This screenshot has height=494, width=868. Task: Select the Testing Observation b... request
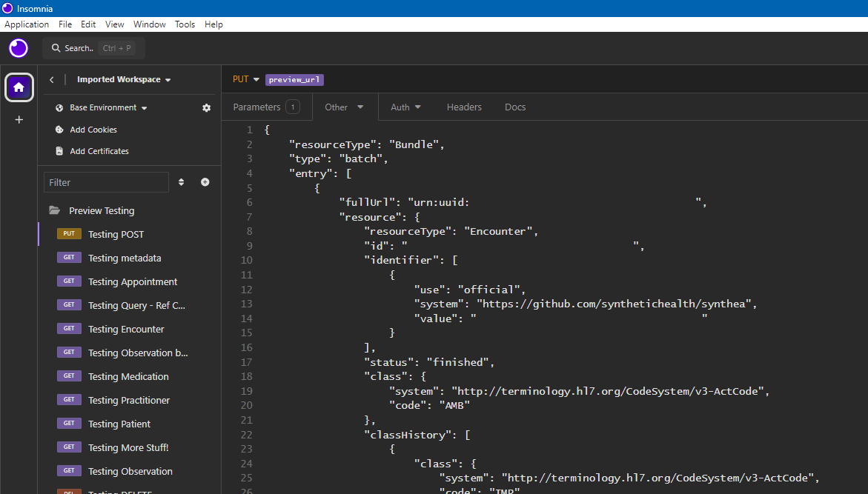click(x=138, y=353)
